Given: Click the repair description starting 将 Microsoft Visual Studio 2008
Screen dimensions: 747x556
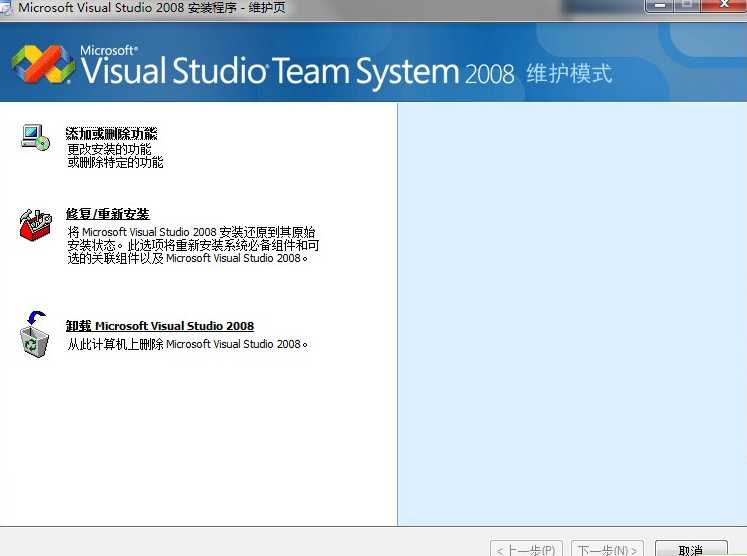Looking at the screenshot, I should (193, 245).
